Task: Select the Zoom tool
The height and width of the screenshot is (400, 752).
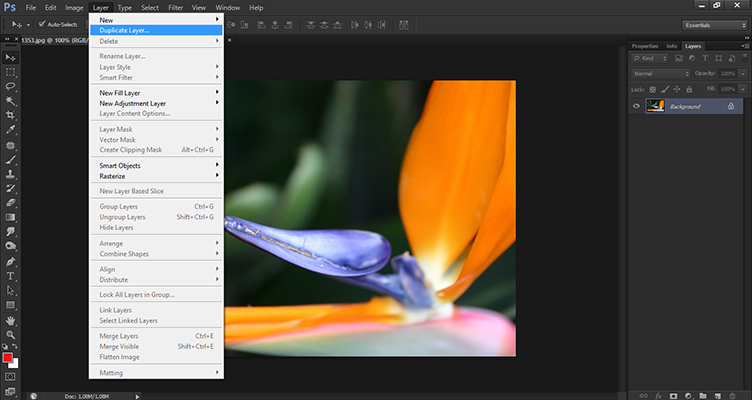Action: (10, 334)
